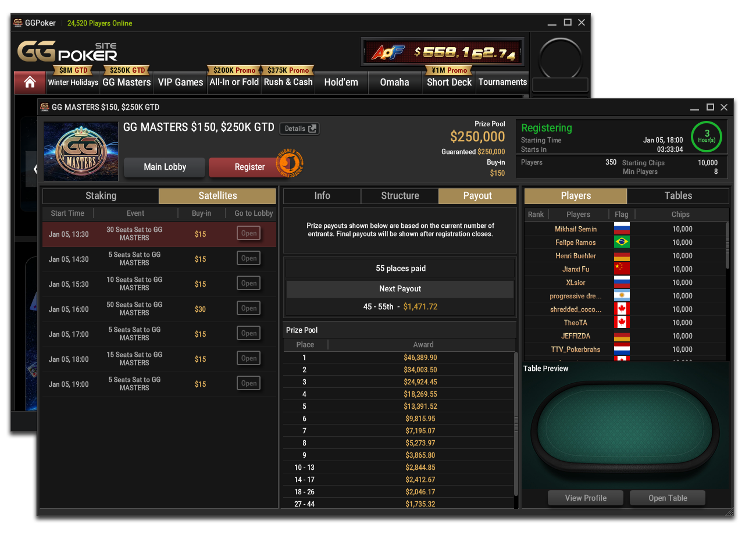Screen dimensions: 756x535
Task: Switch to the Staking tab
Action: pos(101,196)
